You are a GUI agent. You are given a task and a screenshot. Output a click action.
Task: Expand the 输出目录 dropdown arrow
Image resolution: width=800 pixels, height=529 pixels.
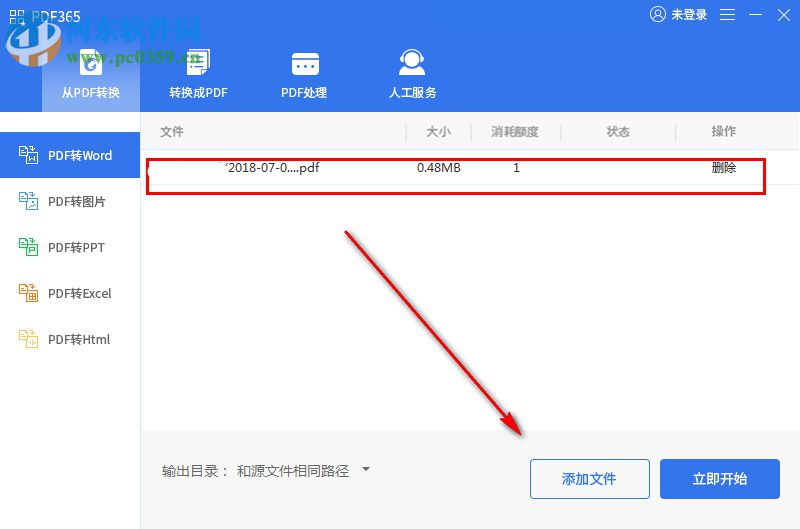(x=366, y=469)
